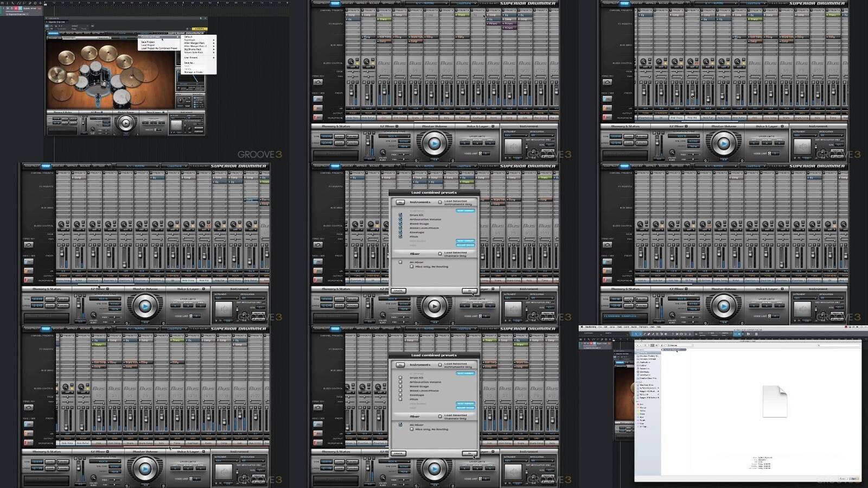
Task: Check Drum Kit in the bottom Load combined presets dialog
Action: tap(400, 377)
